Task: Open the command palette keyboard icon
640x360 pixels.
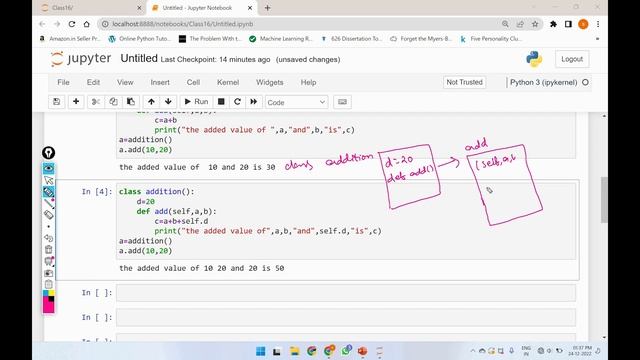Action: 342,102
